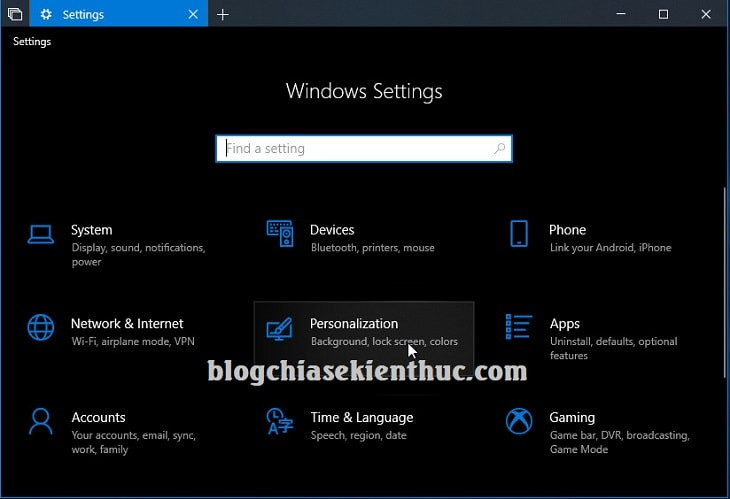Click 'Display, sound, notifications, power' text
Image resolution: width=730 pixels, height=499 pixels.
pos(138,255)
